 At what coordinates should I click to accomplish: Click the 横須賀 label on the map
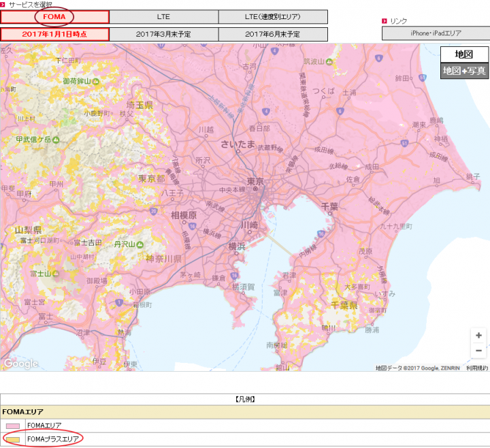244,287
